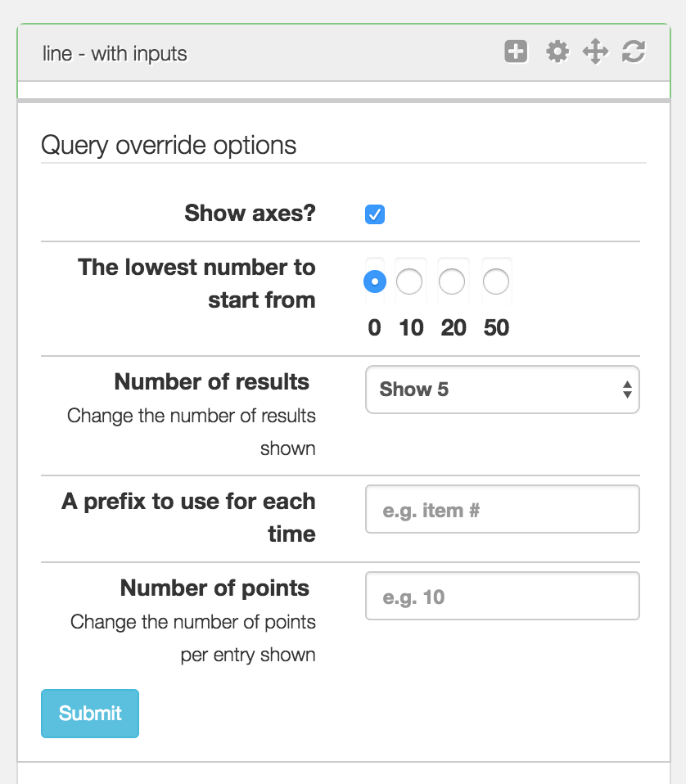The height and width of the screenshot is (784, 686).
Task: Click the Show axes? label
Action: click(x=250, y=213)
